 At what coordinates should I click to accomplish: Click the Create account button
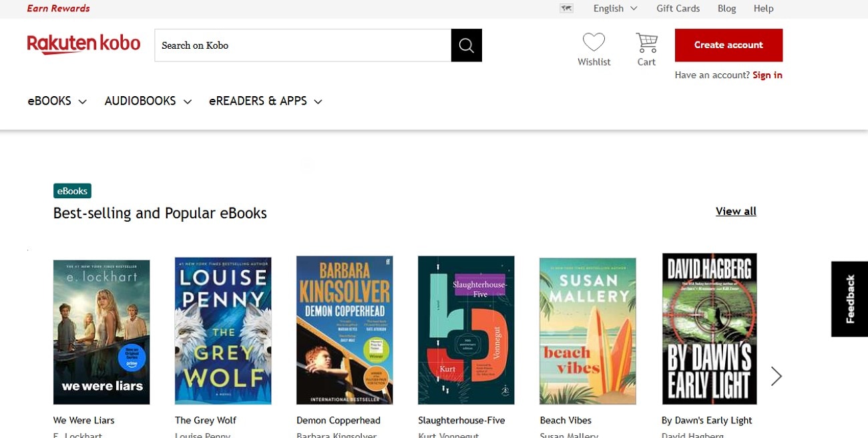click(728, 45)
